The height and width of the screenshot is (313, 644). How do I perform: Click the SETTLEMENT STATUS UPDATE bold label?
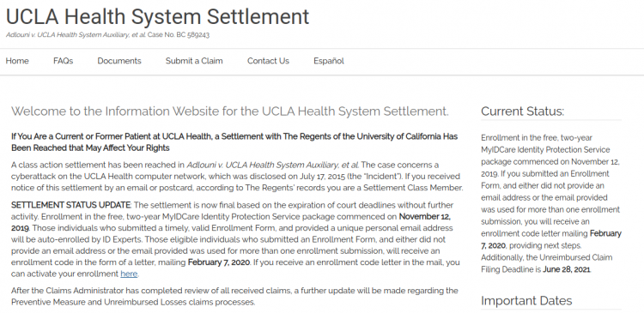tap(70, 205)
